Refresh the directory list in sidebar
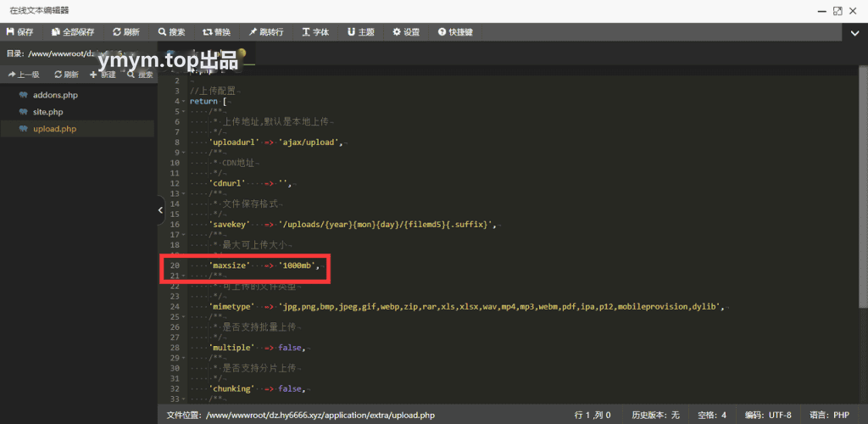Viewport: 868px width, 424px height. (66, 75)
